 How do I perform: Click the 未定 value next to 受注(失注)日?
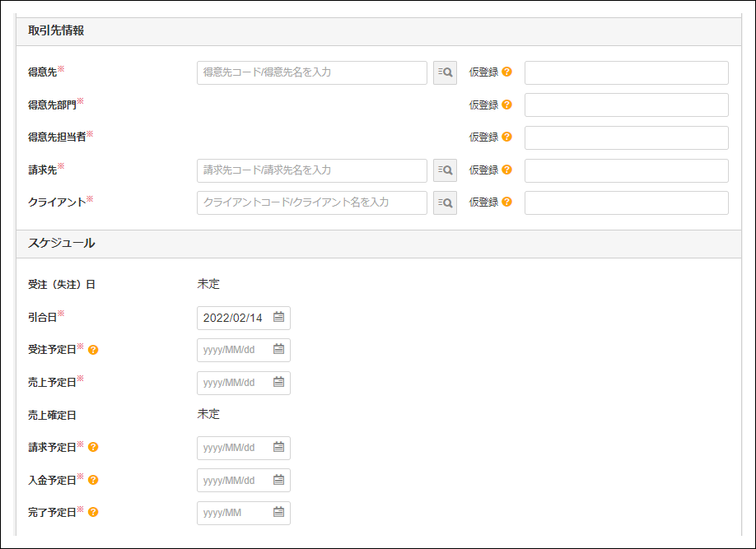point(208,285)
